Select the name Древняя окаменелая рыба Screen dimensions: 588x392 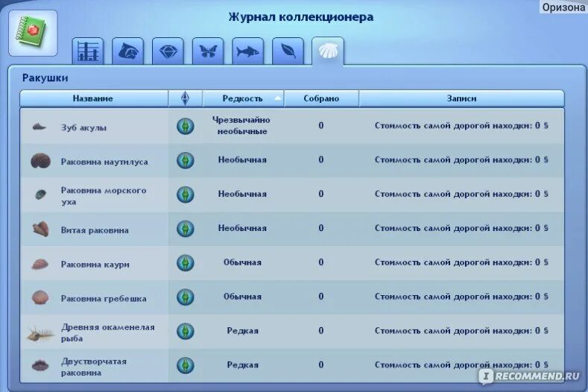(x=107, y=332)
